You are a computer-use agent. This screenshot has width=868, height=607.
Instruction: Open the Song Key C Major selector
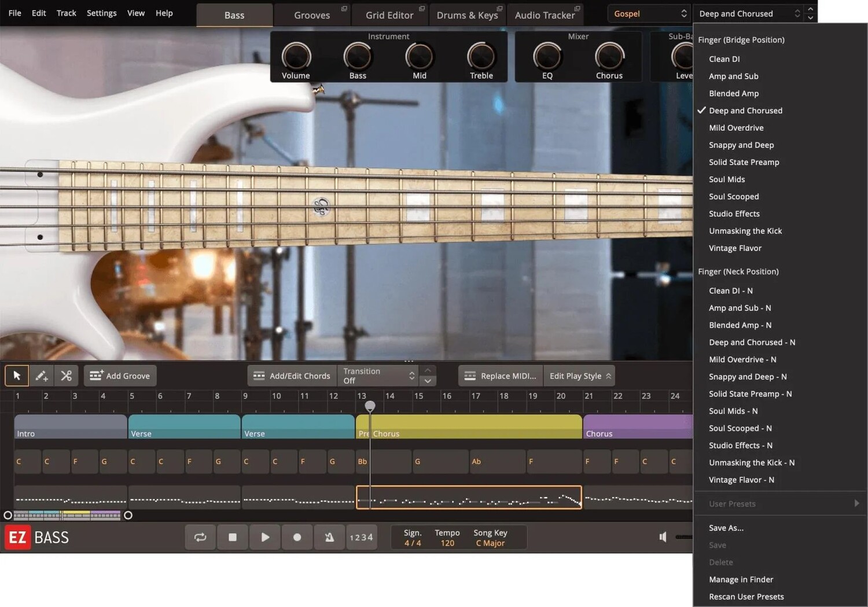[x=490, y=538]
